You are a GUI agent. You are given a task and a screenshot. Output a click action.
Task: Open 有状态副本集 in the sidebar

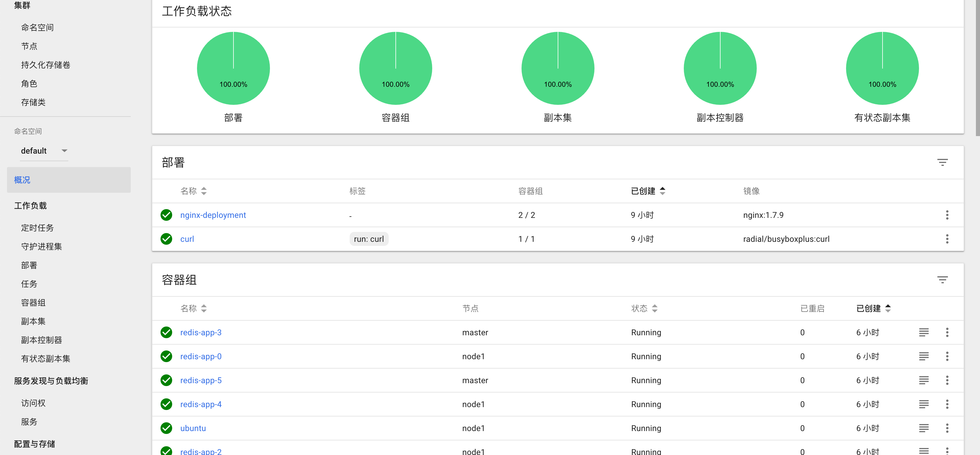click(46, 358)
